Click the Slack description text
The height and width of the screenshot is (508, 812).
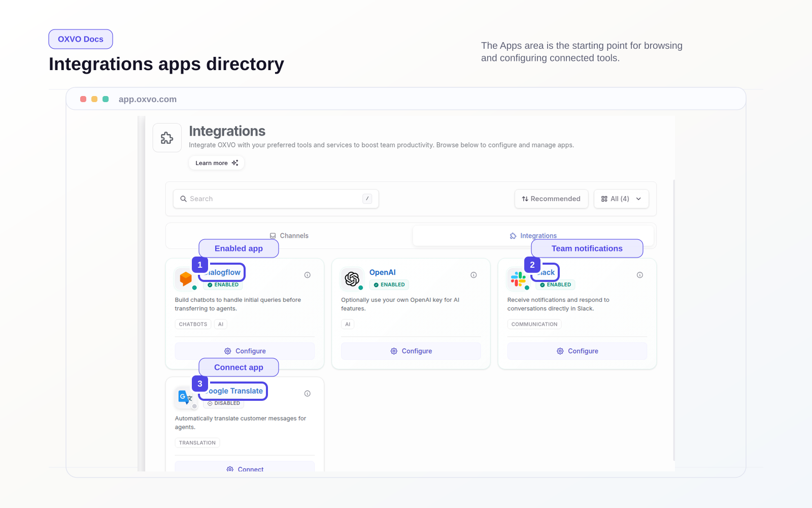tap(558, 304)
